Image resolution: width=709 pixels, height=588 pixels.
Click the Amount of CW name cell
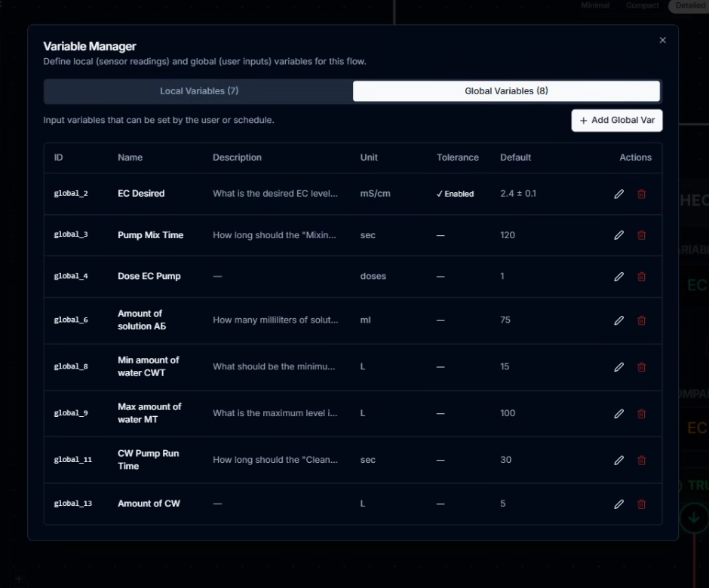click(x=149, y=504)
